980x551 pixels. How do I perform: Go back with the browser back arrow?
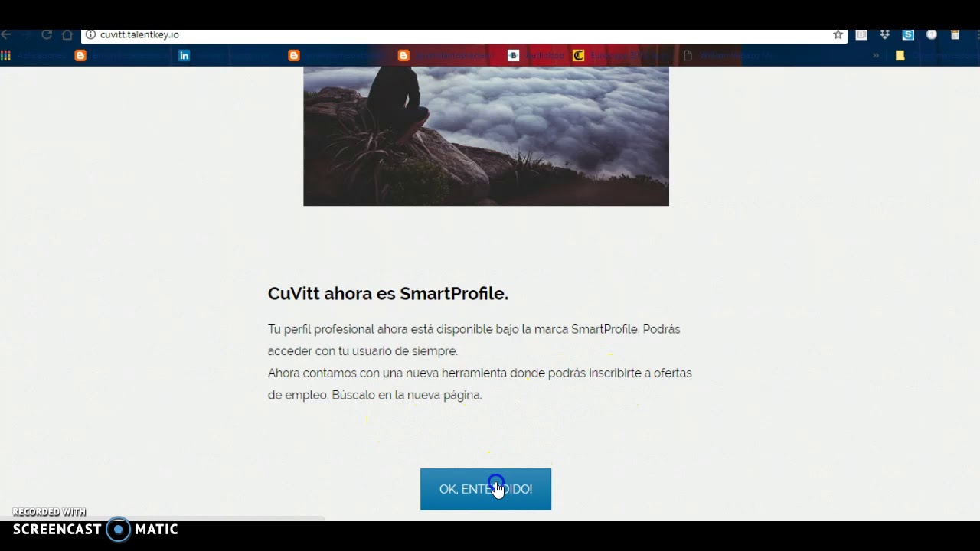[6, 34]
